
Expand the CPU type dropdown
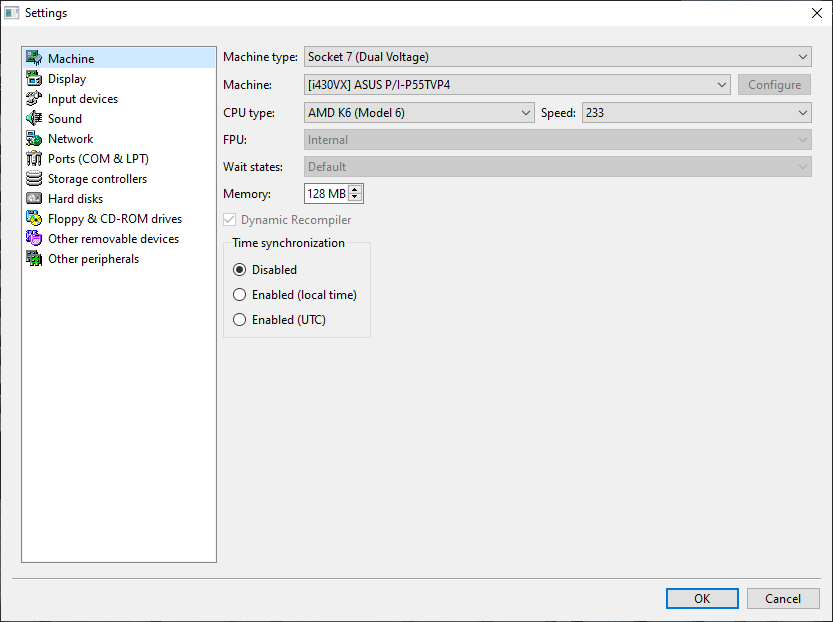(x=418, y=113)
